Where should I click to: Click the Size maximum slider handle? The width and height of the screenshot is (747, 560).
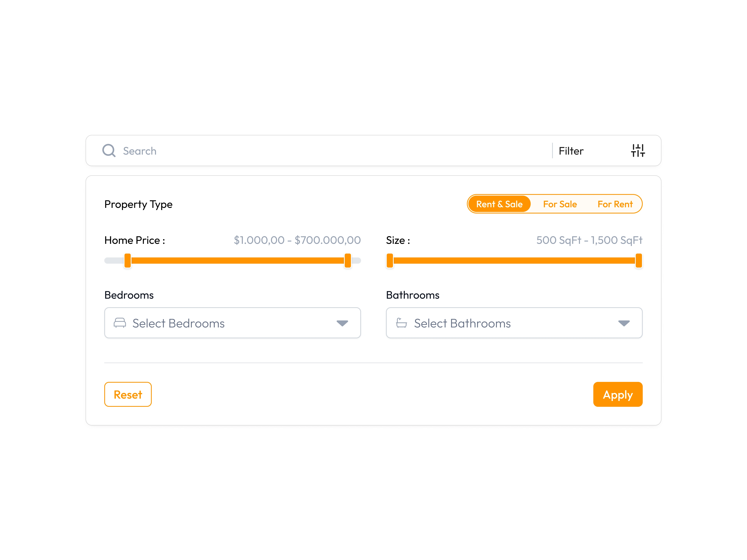point(639,261)
